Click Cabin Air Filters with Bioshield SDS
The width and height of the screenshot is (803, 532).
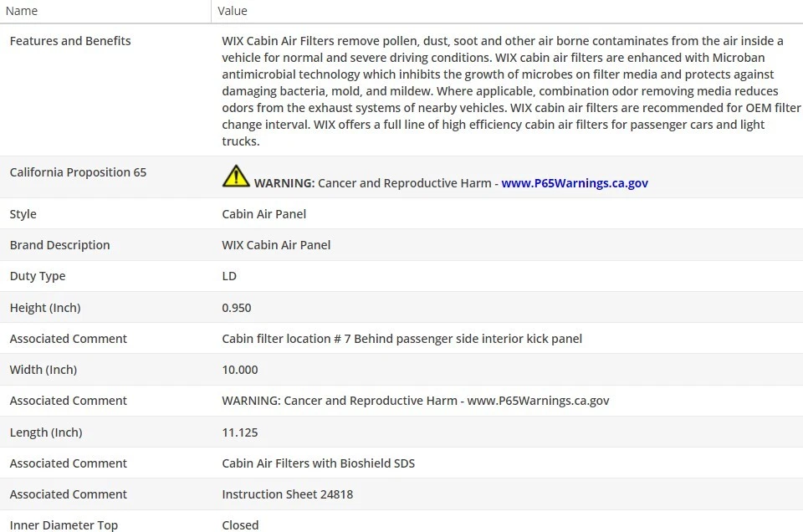318,463
